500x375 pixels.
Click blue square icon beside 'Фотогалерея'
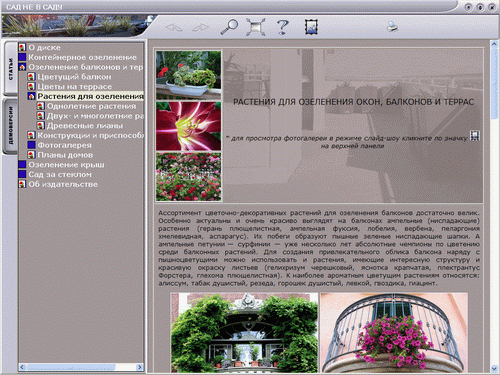(31, 145)
